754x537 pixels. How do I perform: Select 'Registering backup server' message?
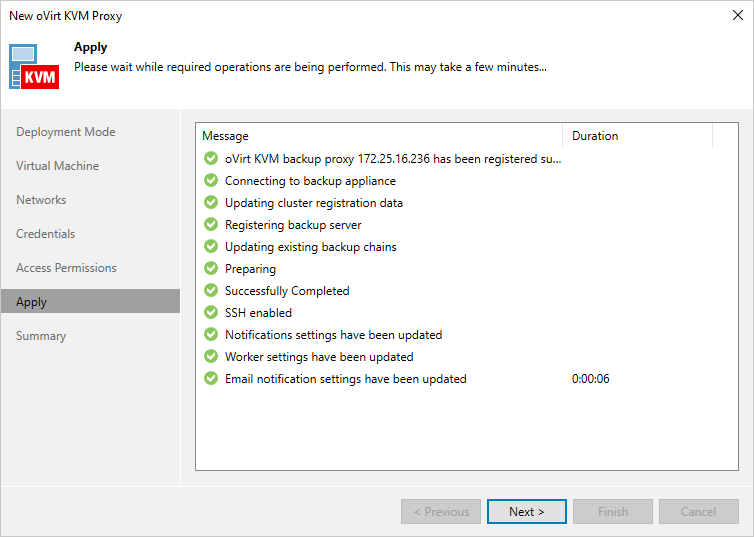pyautogui.click(x=293, y=225)
